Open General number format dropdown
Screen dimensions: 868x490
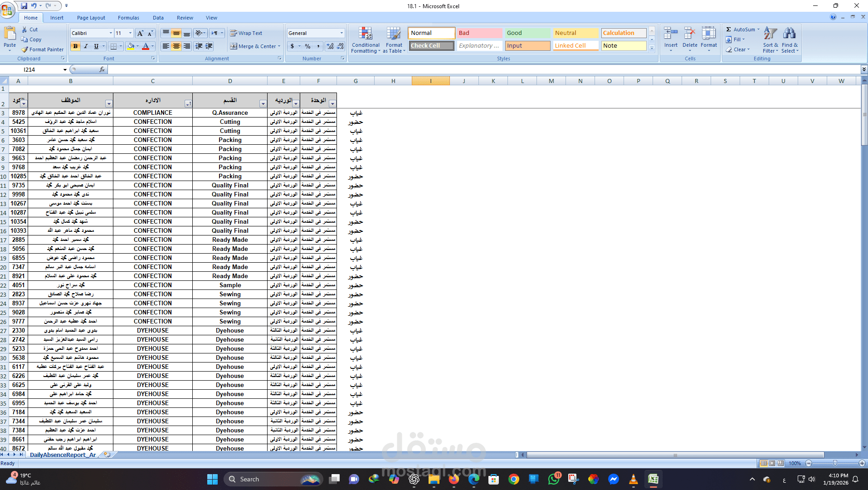point(341,33)
